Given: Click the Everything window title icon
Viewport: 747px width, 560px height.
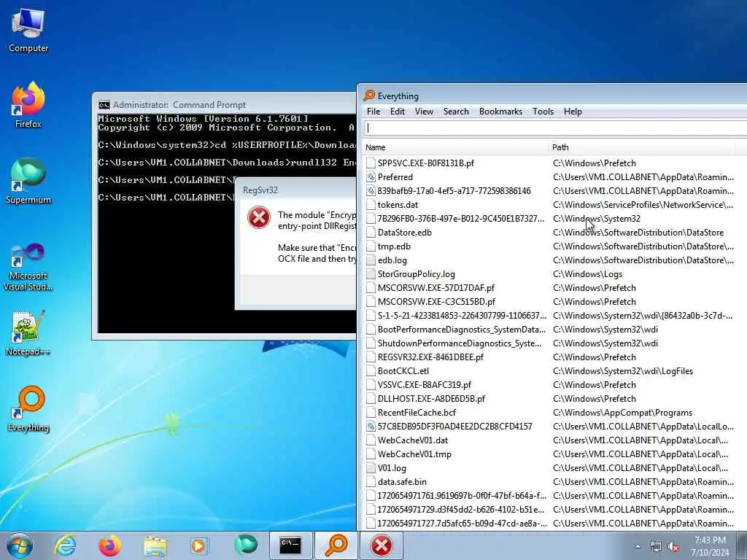Looking at the screenshot, I should tap(368, 96).
